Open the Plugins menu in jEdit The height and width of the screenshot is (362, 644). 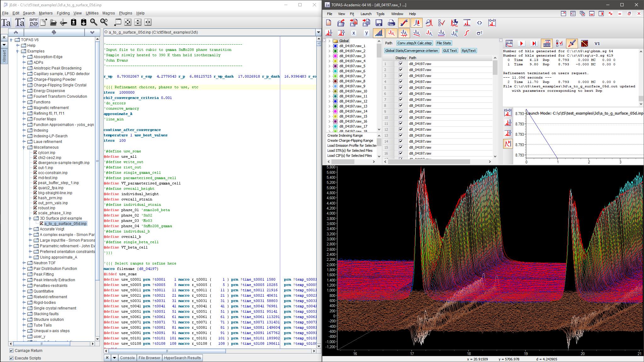coord(125,13)
